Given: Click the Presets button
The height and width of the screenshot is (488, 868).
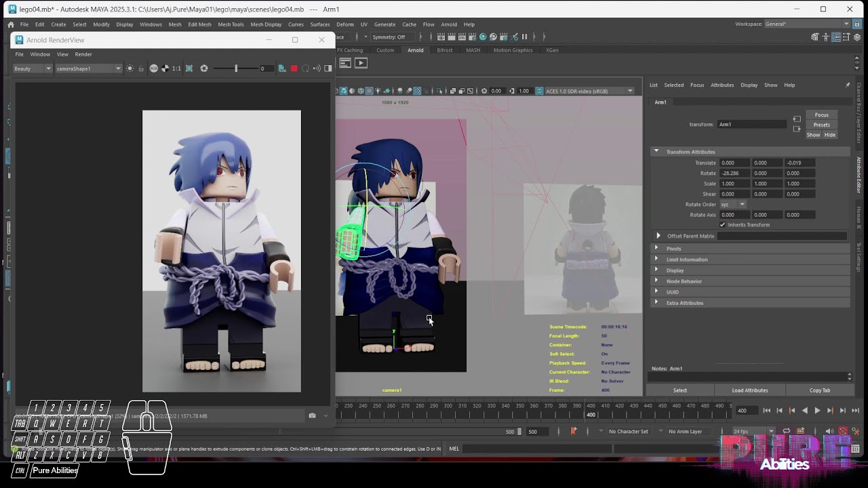Looking at the screenshot, I should coord(822,125).
